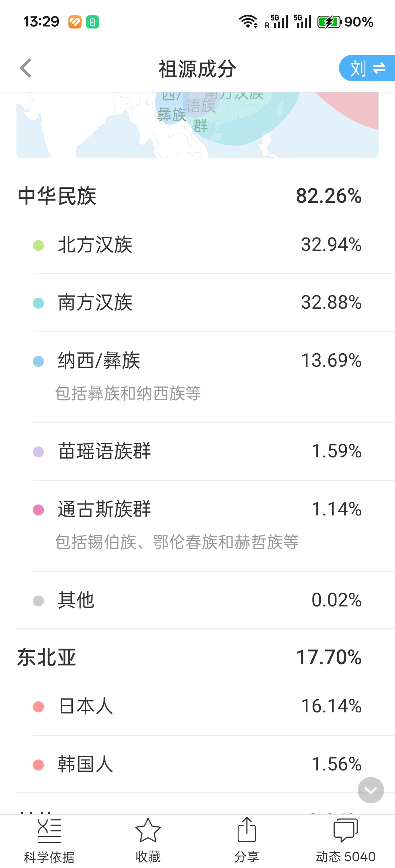
Task: Select the 通古斯族群 1.14% entry
Action: (197, 510)
